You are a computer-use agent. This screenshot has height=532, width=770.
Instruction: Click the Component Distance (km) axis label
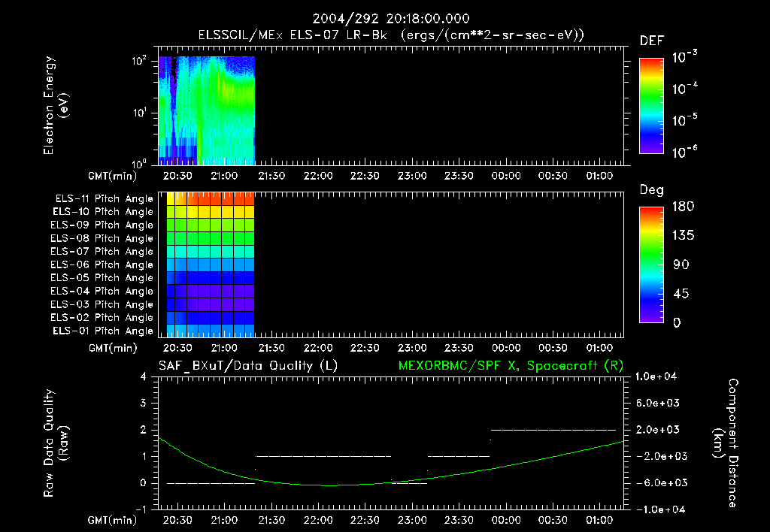(726, 443)
